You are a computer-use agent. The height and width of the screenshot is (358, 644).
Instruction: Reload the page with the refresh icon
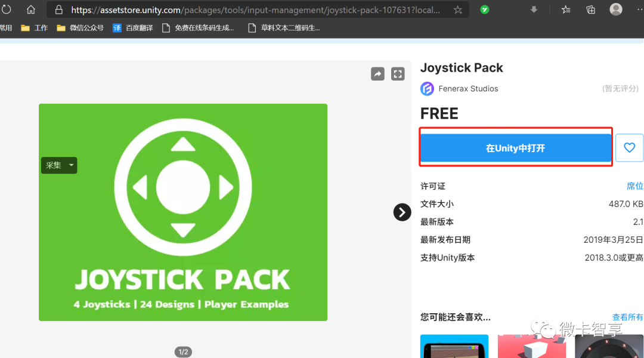[x=7, y=9]
